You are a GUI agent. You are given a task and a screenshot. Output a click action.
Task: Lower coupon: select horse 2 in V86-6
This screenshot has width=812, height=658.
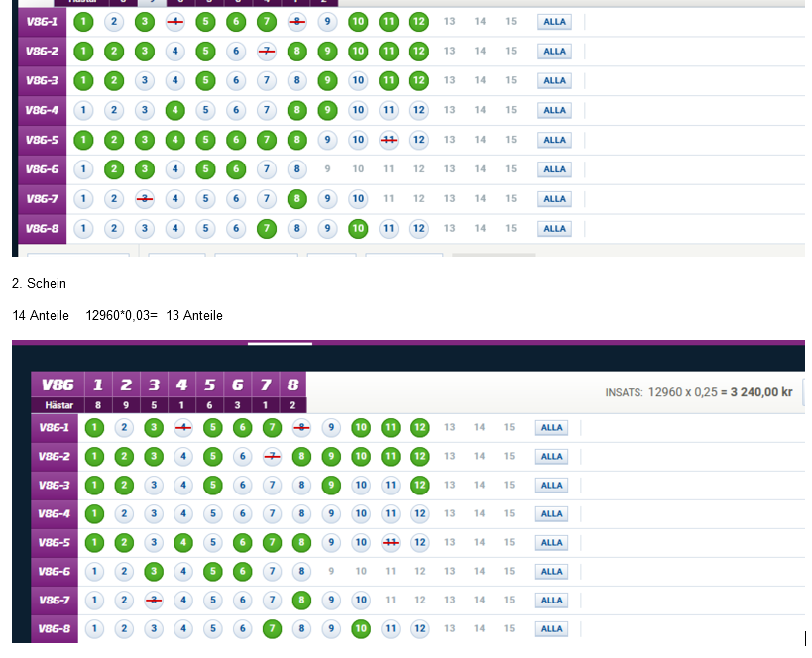[x=124, y=571]
